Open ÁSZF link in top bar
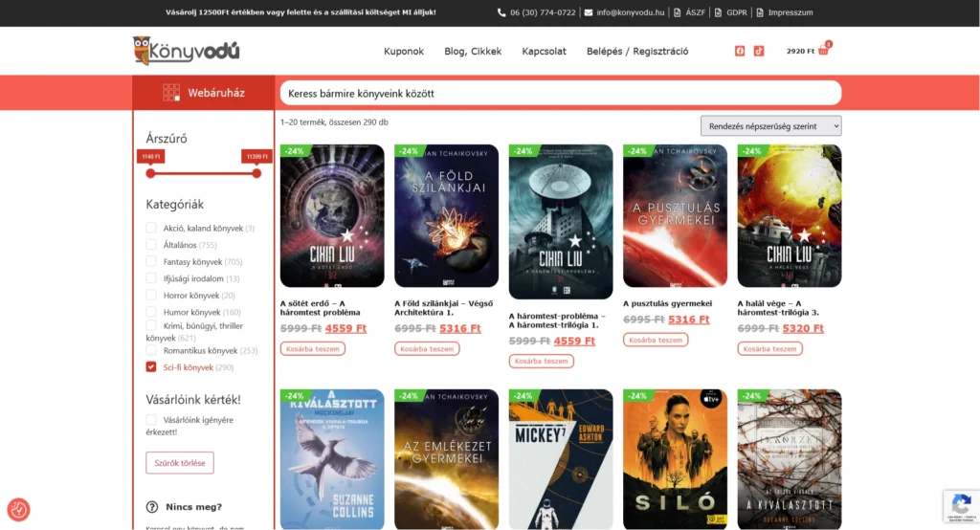Viewport: 980px width, 530px height. (x=695, y=12)
